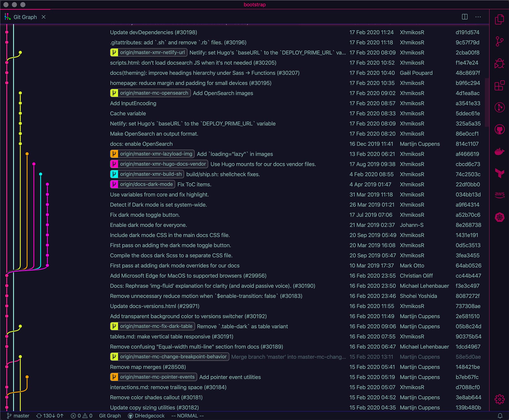
Task: Select commit Remove color shades callout (#30181)
Action: pos(156,397)
